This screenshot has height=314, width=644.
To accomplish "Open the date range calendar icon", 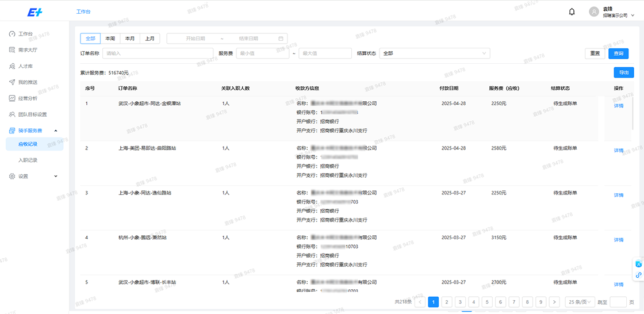I will 281,39.
